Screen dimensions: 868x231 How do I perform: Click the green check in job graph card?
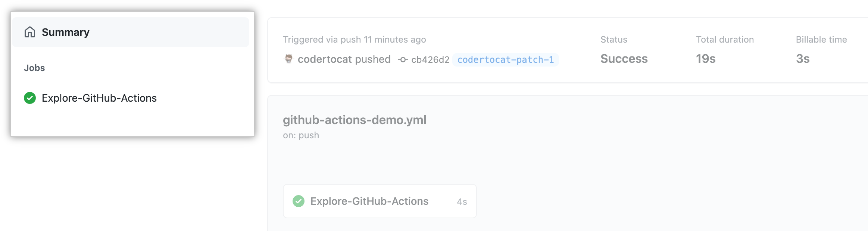[299, 201]
